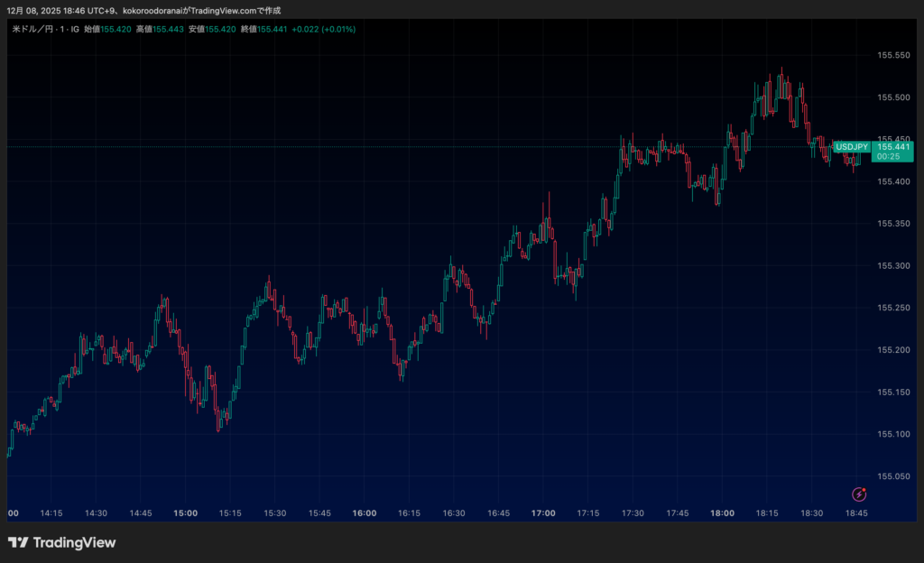Viewport: 924px width, 563px height.
Task: Click the 16:00 label on time axis
Action: tap(365, 512)
